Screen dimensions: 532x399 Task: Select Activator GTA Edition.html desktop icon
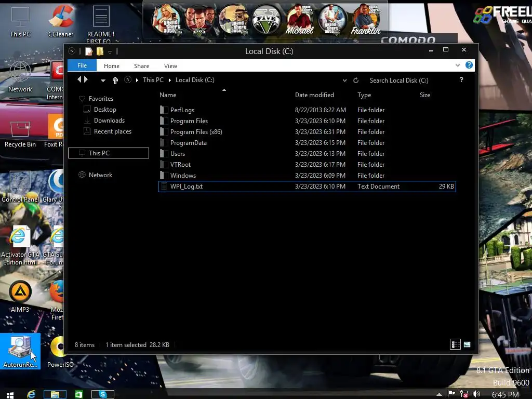(x=20, y=245)
